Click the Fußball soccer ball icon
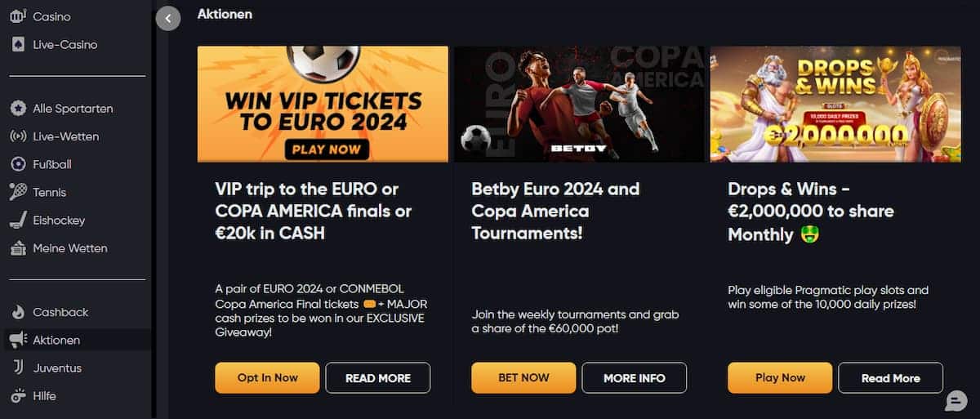980x419 pixels. click(x=18, y=164)
